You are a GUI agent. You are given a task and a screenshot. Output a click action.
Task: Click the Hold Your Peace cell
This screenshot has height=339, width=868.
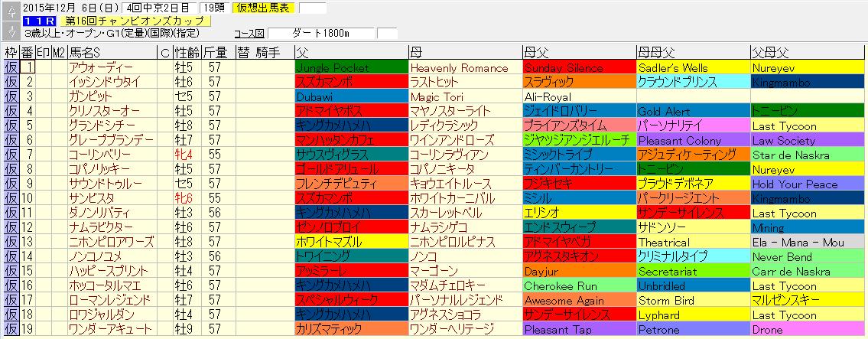(807, 184)
